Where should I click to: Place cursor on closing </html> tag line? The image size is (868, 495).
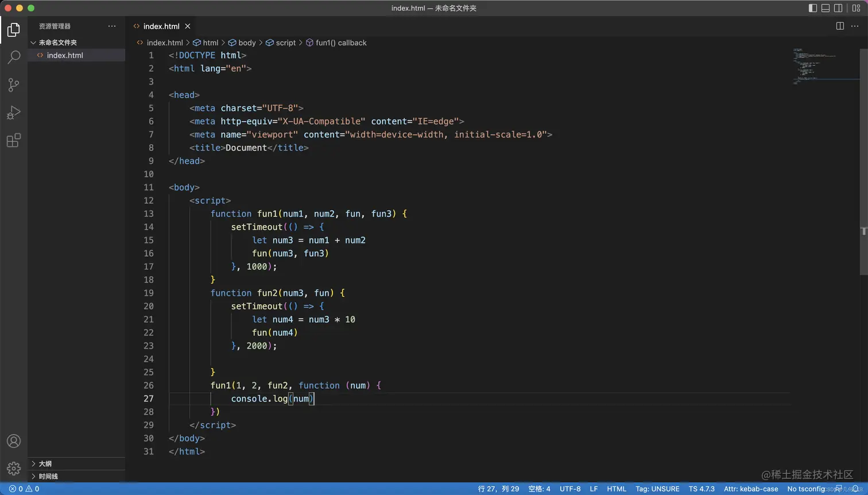[187, 451]
